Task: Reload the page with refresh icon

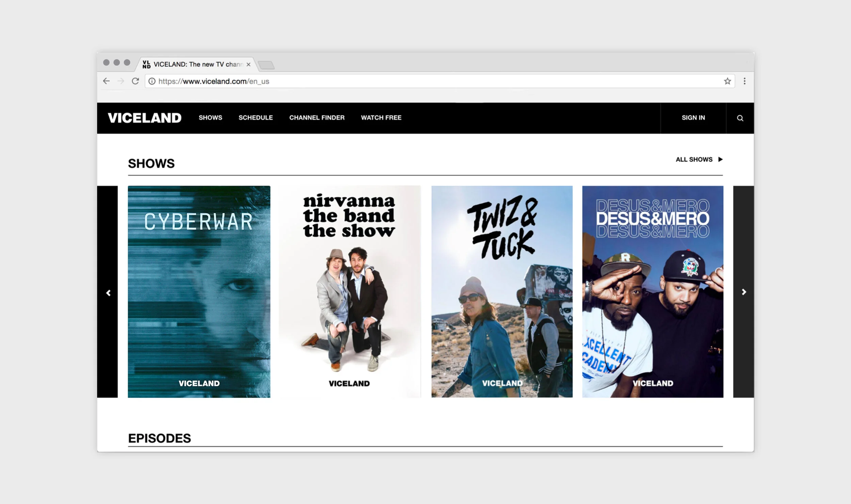Action: pyautogui.click(x=135, y=81)
